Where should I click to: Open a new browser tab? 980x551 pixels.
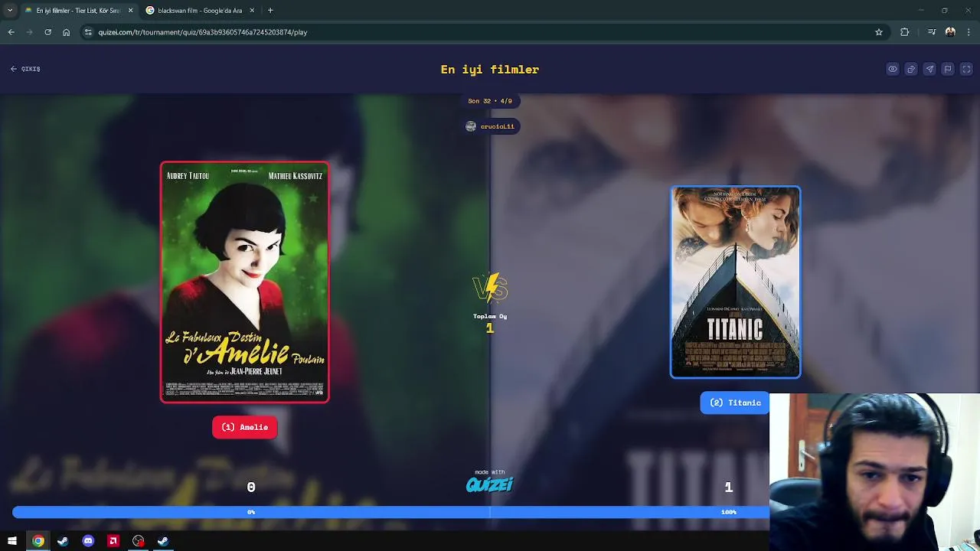click(x=270, y=11)
